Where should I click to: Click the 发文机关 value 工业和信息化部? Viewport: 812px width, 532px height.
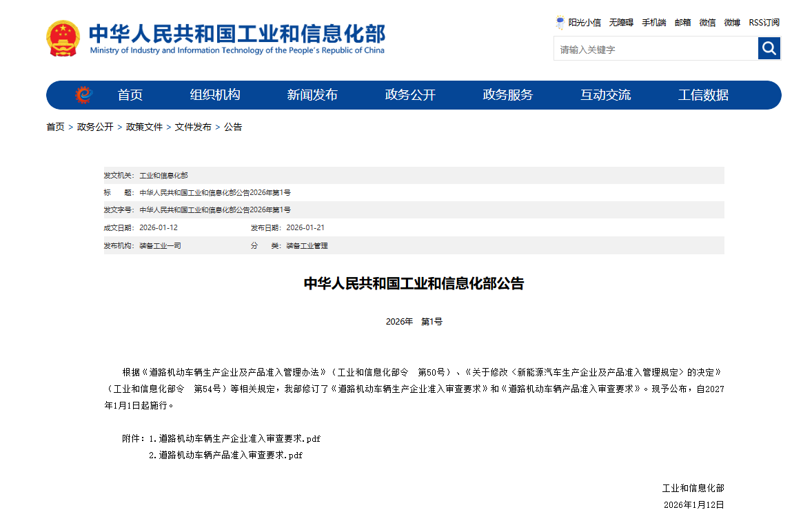click(163, 176)
